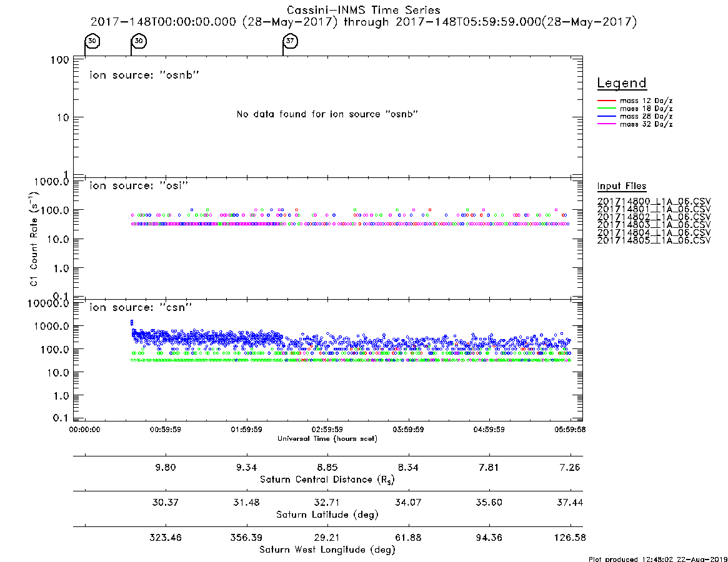Screen dimensions: 728x562
Task: Click the 'ion source: "osi"' panel label
Action: point(139,185)
